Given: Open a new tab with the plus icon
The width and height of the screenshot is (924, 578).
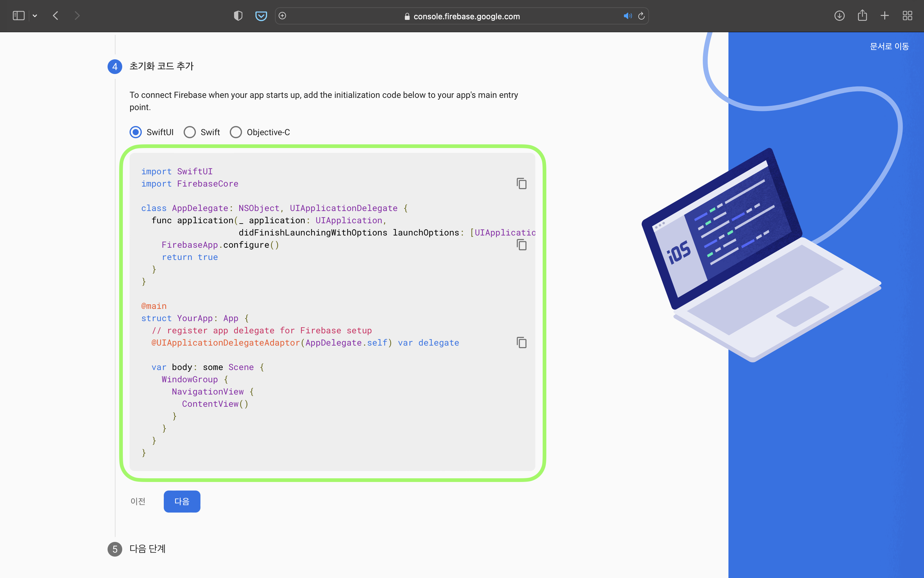Looking at the screenshot, I should tap(885, 16).
